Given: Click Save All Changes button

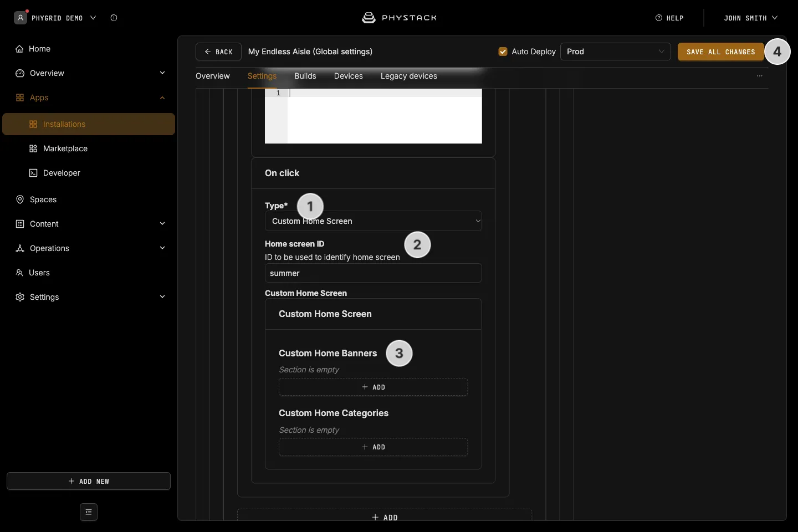Looking at the screenshot, I should click(x=720, y=52).
